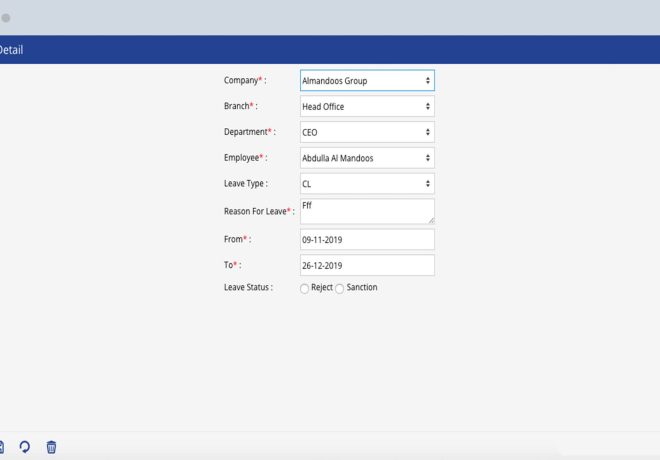Screen dimensions: 660x460
Task: Click the Leave Status label
Action: tap(248, 288)
